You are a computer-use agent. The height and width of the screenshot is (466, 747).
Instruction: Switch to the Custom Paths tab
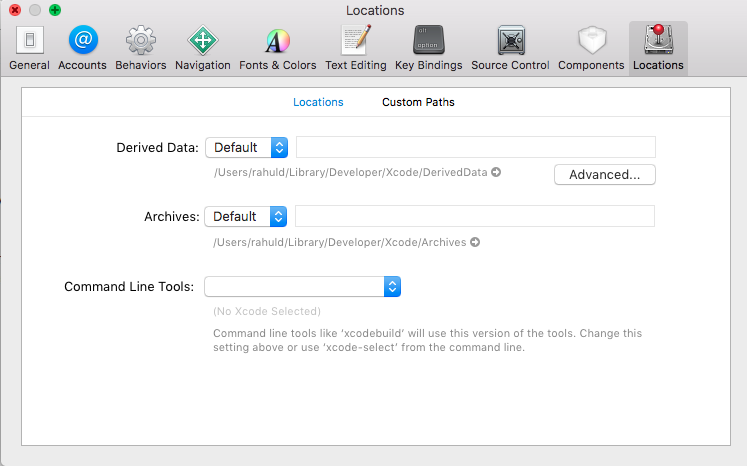[x=418, y=102]
